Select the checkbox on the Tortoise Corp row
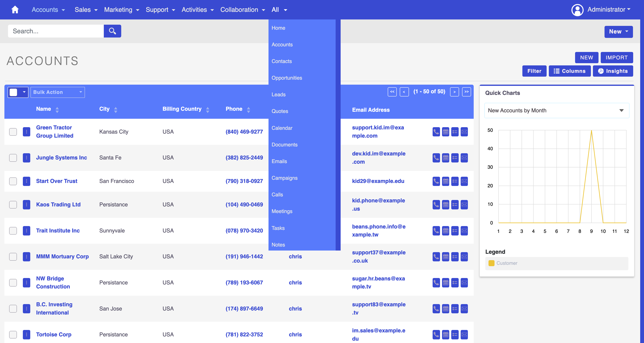The image size is (644, 343). coord(13,335)
